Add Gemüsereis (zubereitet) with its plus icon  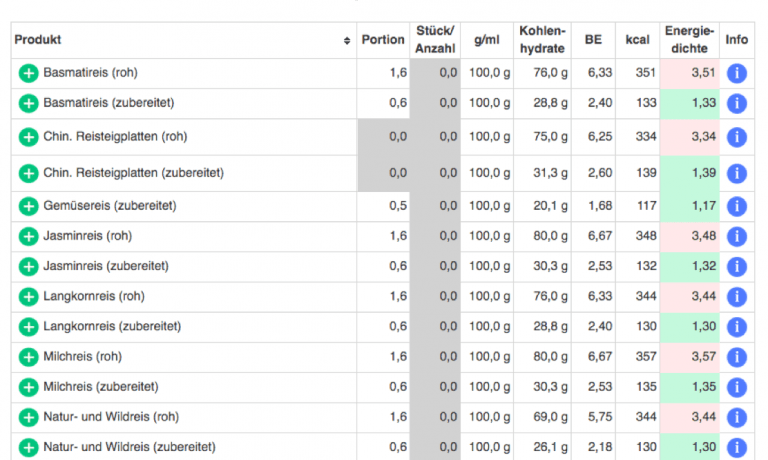[x=28, y=207]
